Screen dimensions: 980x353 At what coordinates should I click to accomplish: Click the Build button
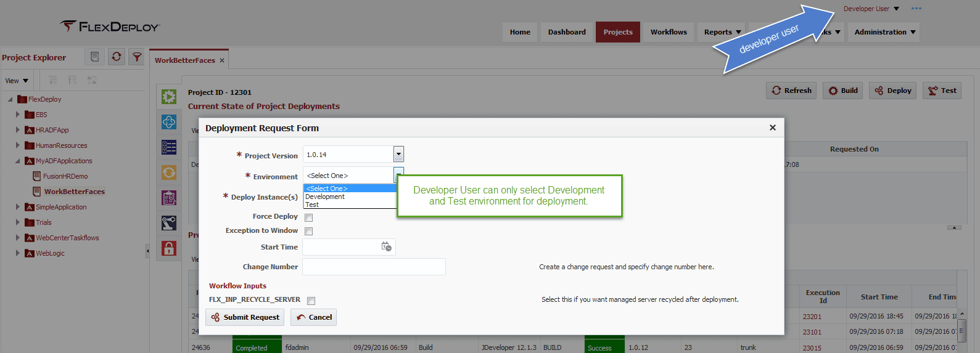843,91
